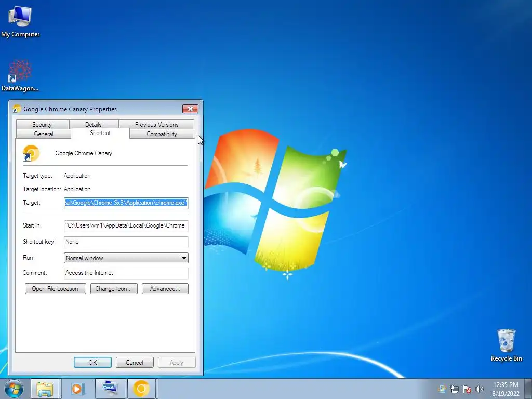Image resolution: width=532 pixels, height=399 pixels.
Task: Open the Windows Start orb
Action: [x=14, y=389]
